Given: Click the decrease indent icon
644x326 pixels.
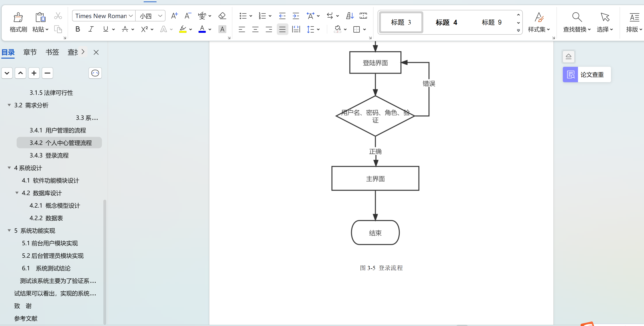Looking at the screenshot, I should [282, 16].
